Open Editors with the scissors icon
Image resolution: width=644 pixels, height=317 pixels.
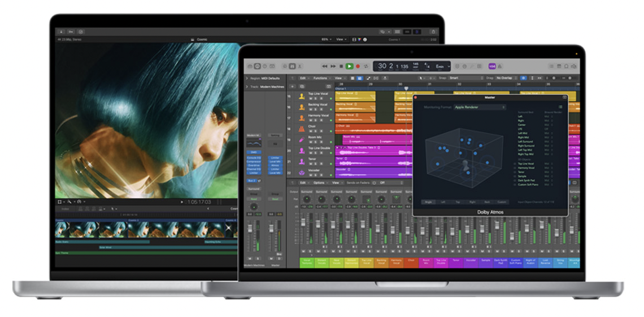[300, 66]
